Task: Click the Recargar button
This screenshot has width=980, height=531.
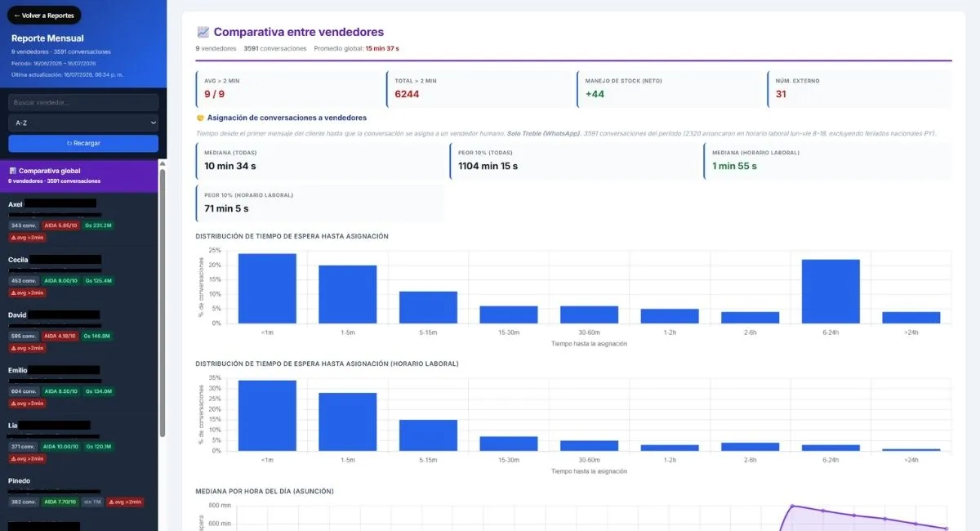Action: click(83, 143)
